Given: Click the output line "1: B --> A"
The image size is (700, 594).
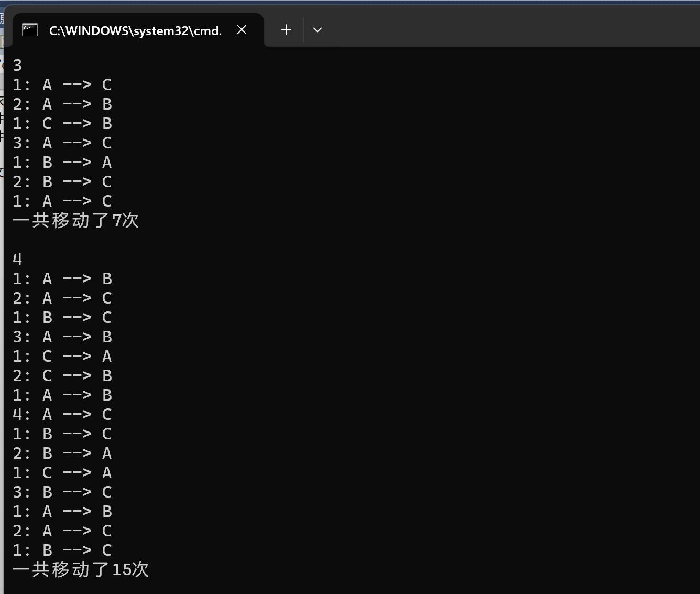Looking at the screenshot, I should (62, 163).
